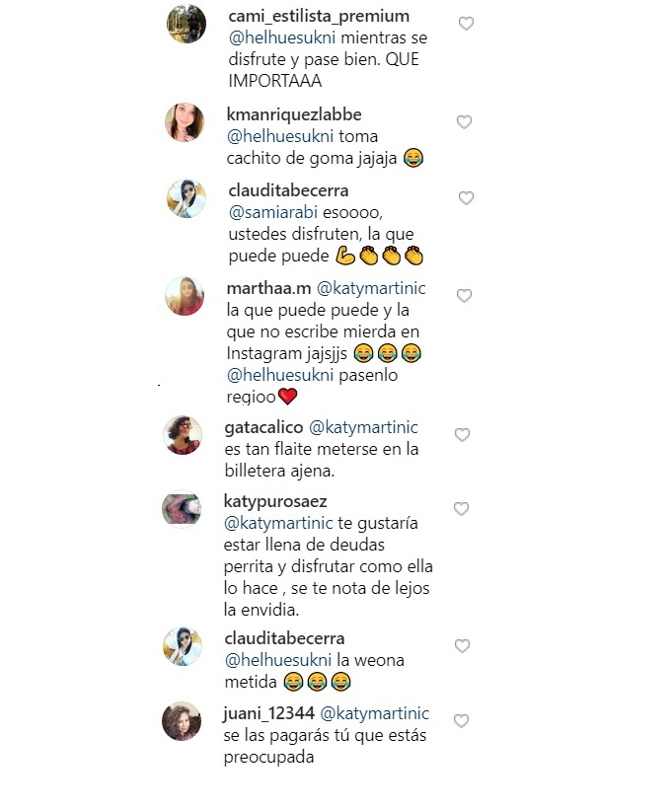The height and width of the screenshot is (808, 672).
Task: Like katypurosaez's comment heart
Action: [461, 509]
